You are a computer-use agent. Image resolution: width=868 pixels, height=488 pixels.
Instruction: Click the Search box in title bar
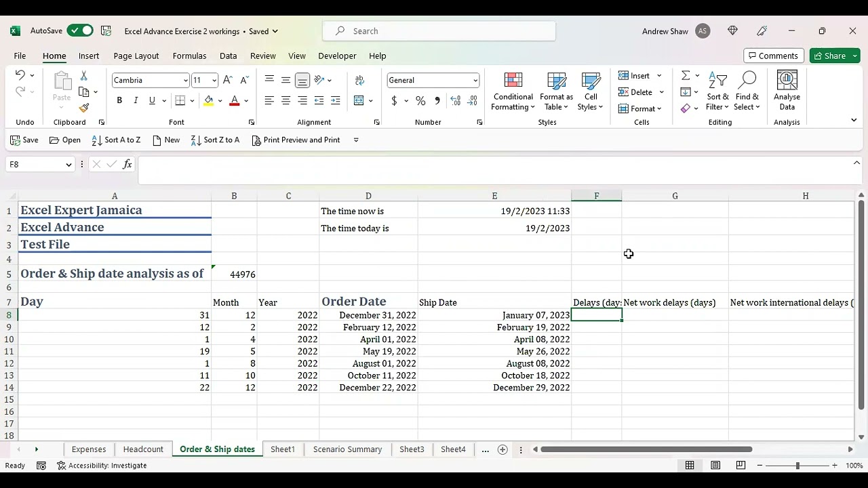(439, 31)
